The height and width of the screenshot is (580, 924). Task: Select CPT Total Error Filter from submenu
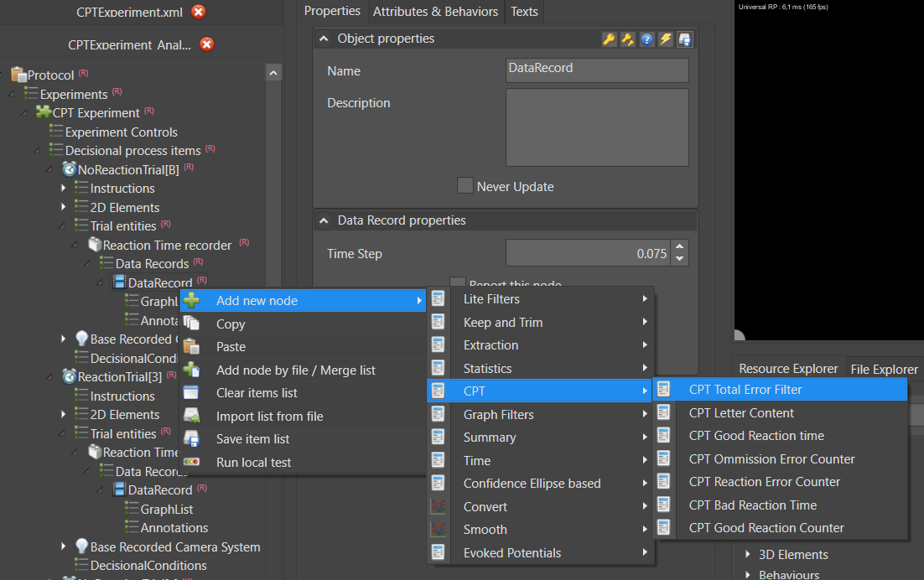745,390
